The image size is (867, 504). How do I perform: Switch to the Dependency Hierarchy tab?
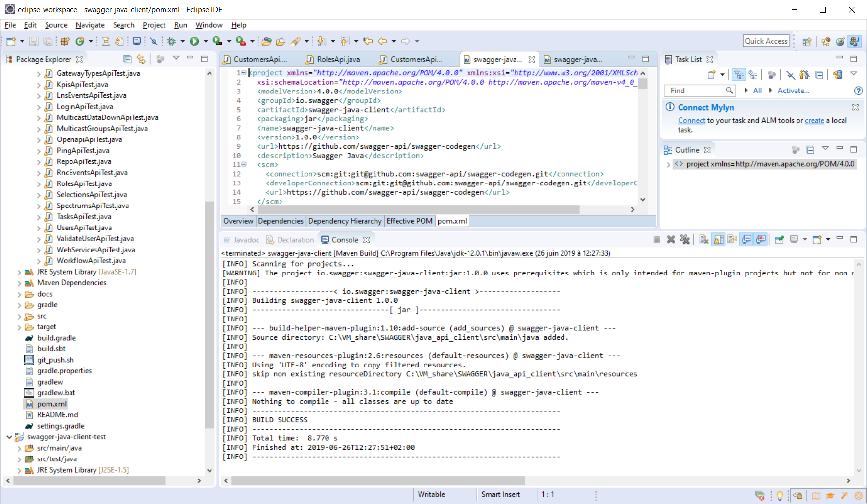(x=345, y=221)
